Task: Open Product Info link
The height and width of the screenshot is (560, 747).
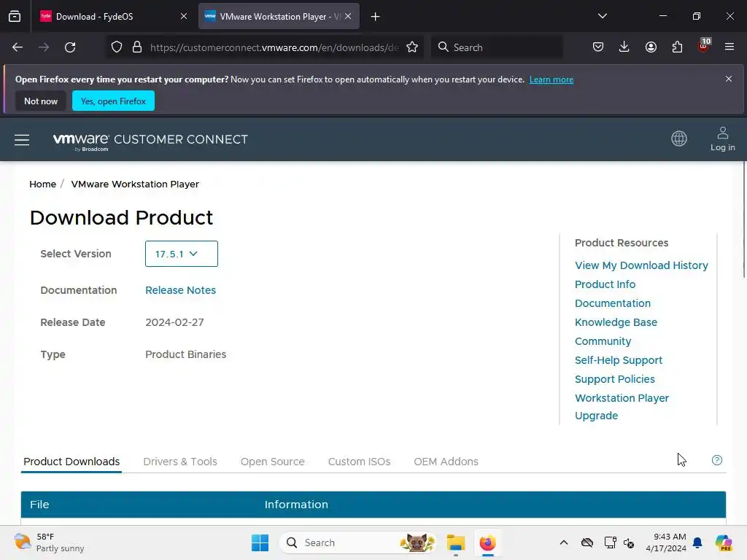Action: pos(605,284)
